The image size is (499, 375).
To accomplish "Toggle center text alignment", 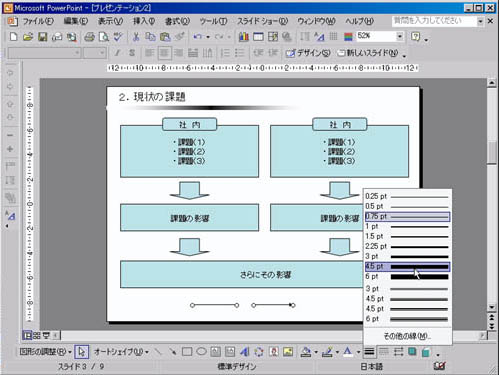I will click(164, 53).
